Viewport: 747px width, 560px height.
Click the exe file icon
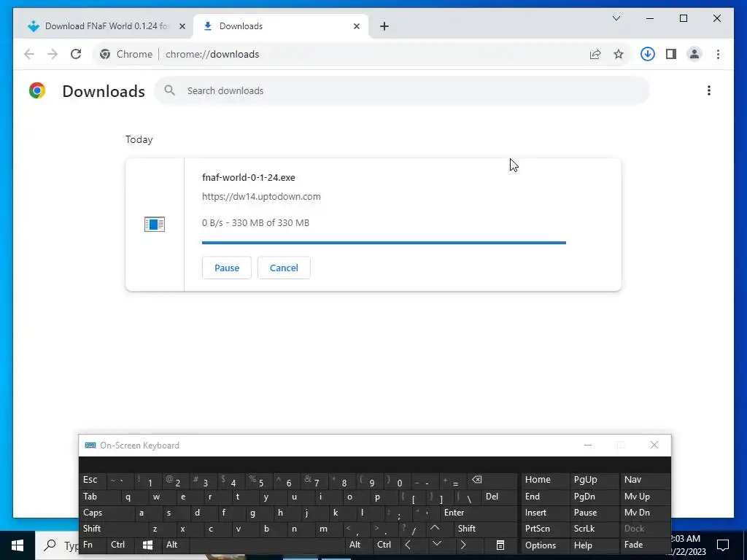click(155, 224)
